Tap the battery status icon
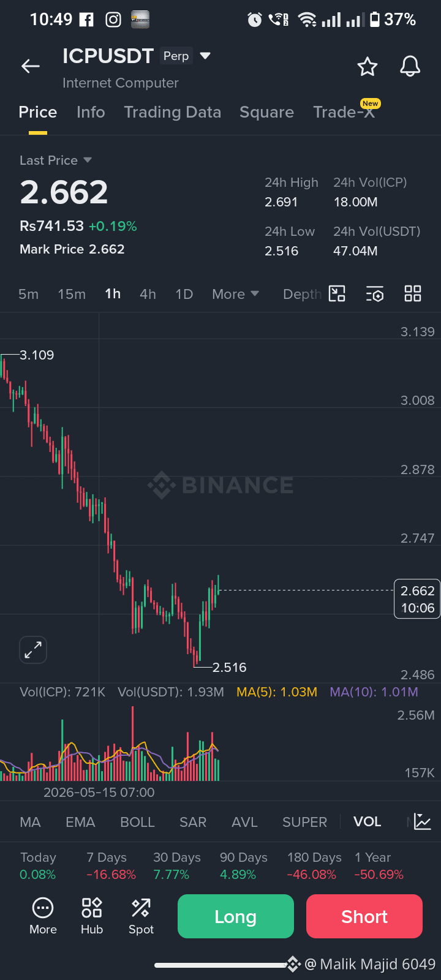Viewport: 441px width, 980px height. coord(375,20)
